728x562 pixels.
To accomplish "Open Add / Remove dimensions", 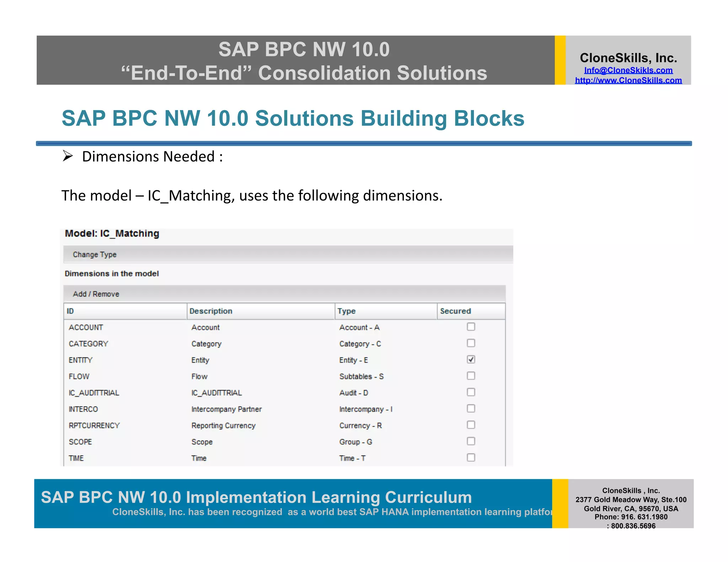I will pyautogui.click(x=96, y=294).
